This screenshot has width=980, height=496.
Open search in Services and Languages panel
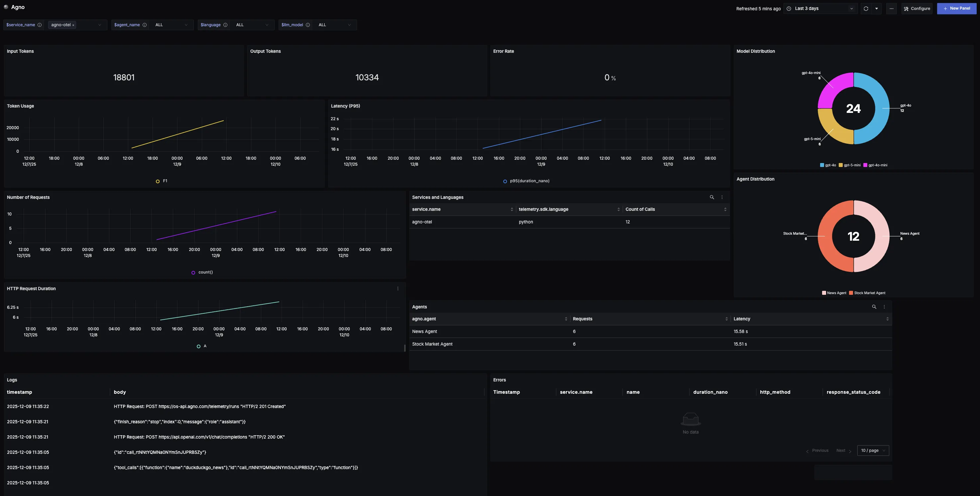tap(712, 197)
